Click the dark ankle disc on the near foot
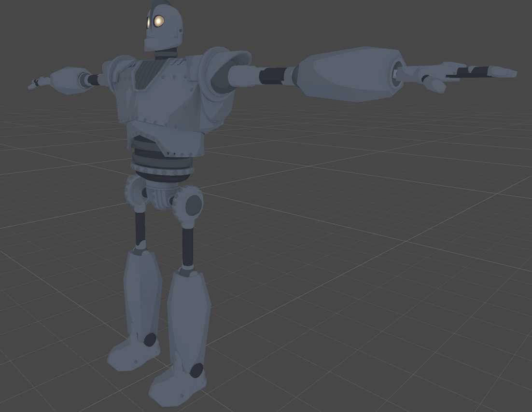532x412 pixels. pyautogui.click(x=196, y=370)
